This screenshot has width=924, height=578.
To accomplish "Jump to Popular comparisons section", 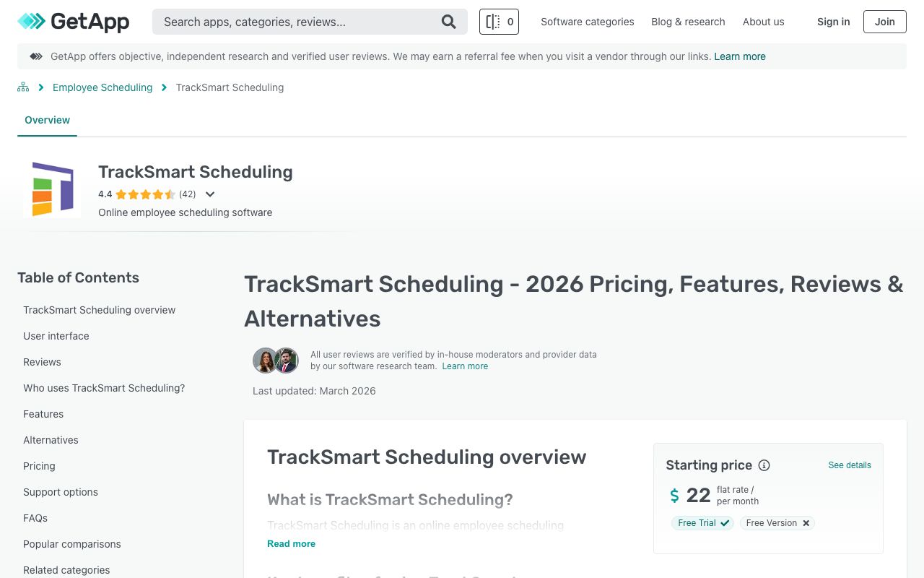I will (x=72, y=544).
